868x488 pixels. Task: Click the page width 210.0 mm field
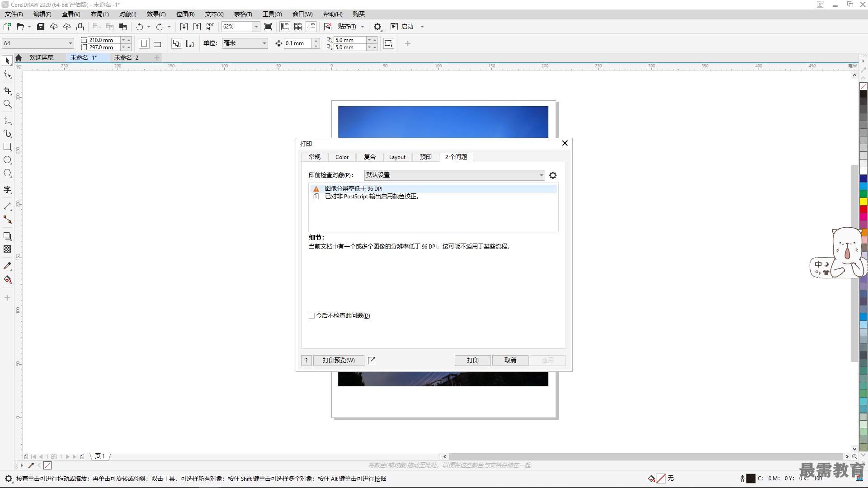pos(104,40)
